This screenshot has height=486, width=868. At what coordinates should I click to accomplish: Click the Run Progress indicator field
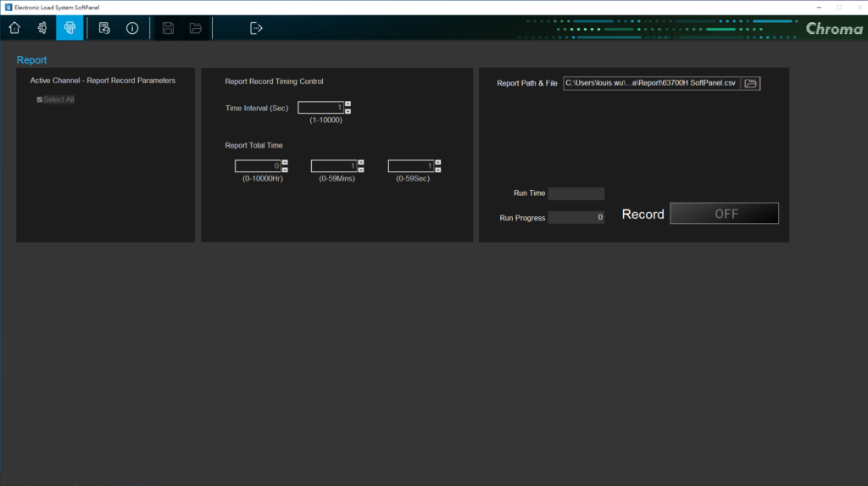(x=576, y=217)
